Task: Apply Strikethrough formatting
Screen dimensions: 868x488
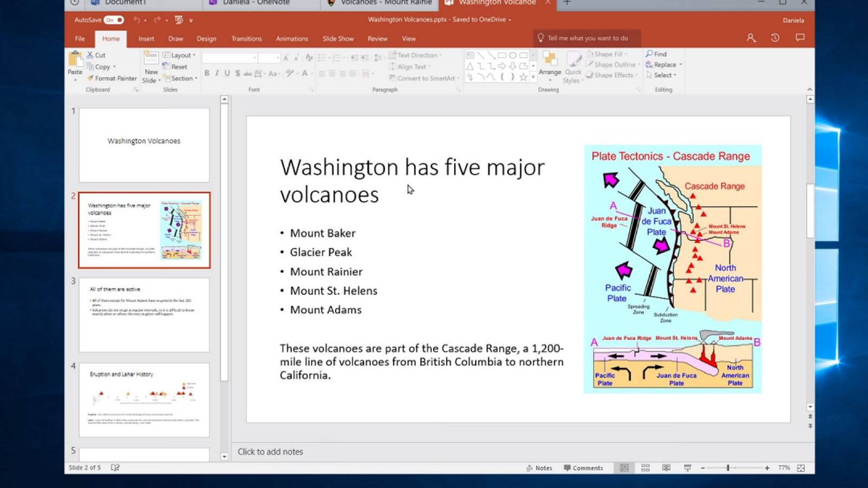Action: click(247, 73)
